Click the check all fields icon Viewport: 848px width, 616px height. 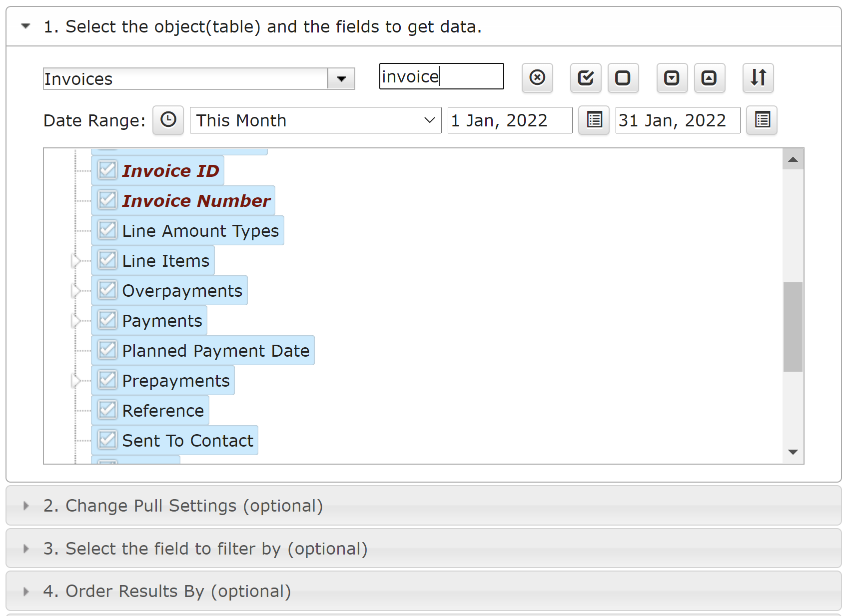pos(586,78)
